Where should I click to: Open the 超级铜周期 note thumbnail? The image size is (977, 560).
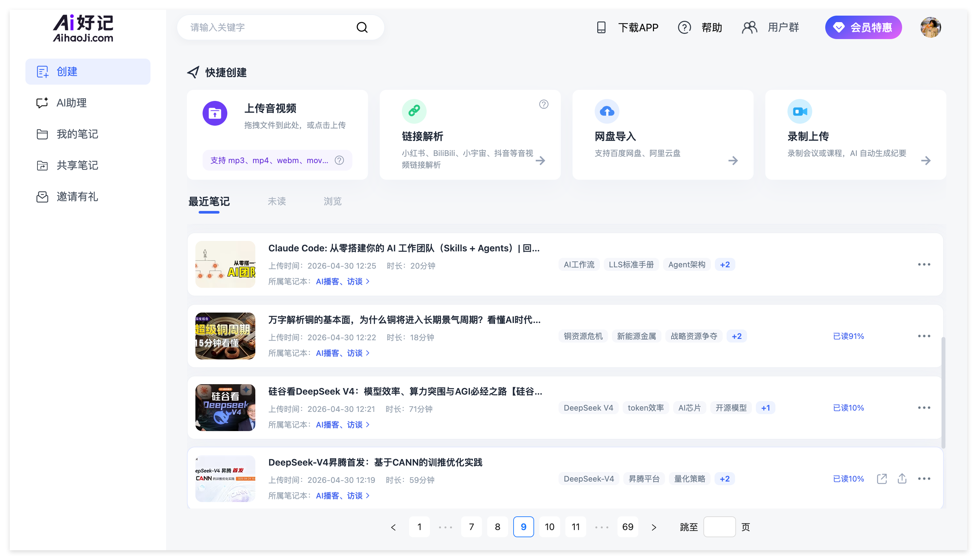tap(225, 336)
